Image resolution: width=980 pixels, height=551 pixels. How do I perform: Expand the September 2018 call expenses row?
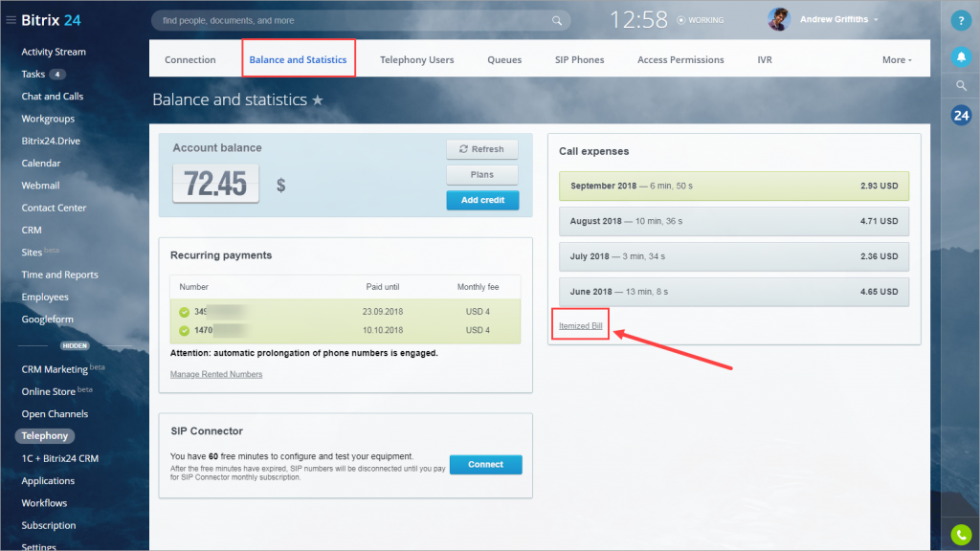[x=734, y=187]
